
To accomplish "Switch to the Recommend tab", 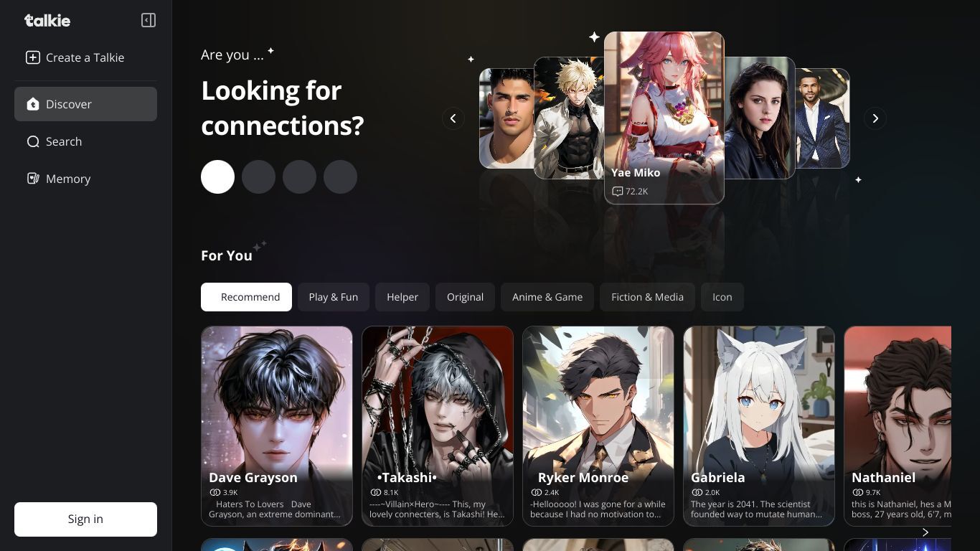I will pyautogui.click(x=246, y=297).
